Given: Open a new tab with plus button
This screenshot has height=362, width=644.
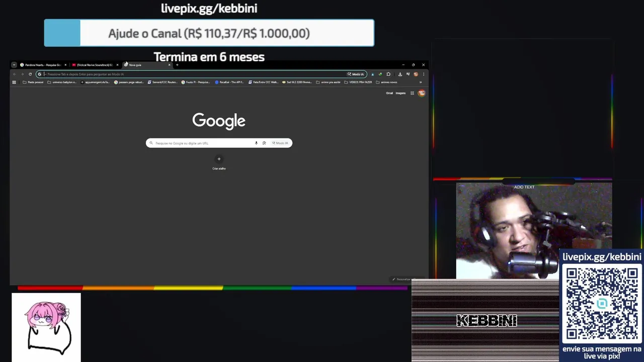Looking at the screenshot, I should 177,65.
